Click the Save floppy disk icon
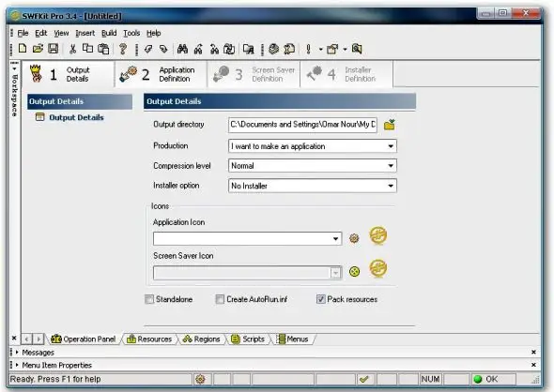The width and height of the screenshot is (554, 392). tap(53, 49)
